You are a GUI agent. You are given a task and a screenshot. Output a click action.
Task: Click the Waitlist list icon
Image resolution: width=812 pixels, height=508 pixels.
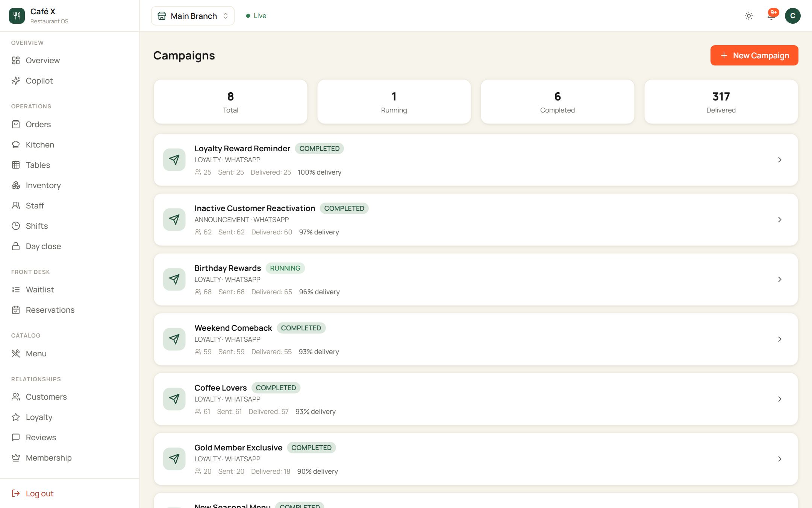pyautogui.click(x=16, y=290)
